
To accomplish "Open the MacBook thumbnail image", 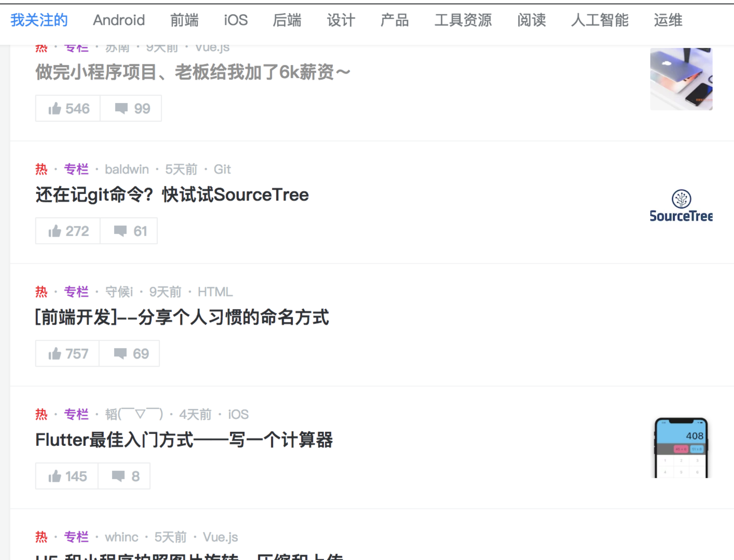I will click(681, 79).
